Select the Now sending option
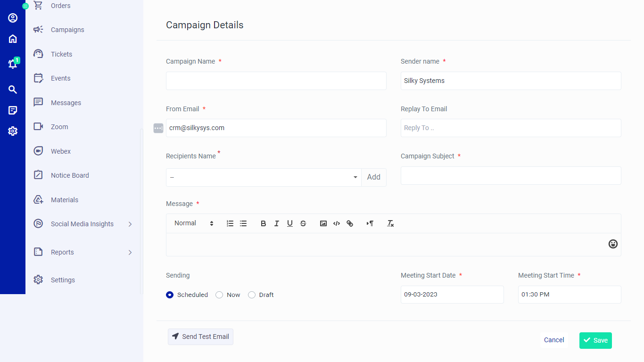 tap(219, 294)
